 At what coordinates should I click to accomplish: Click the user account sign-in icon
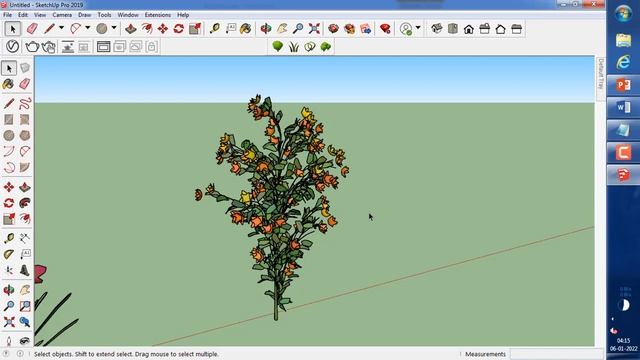(x=406, y=29)
